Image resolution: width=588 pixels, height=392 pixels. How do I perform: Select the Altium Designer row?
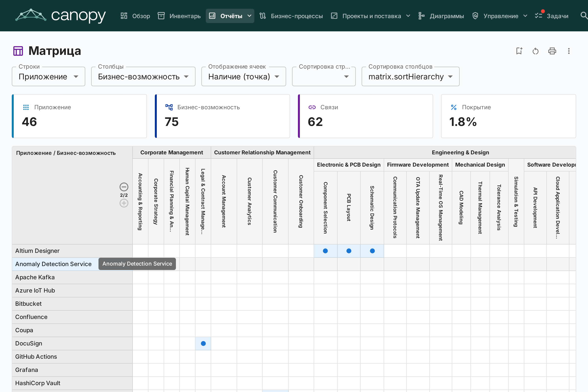[x=72, y=251]
